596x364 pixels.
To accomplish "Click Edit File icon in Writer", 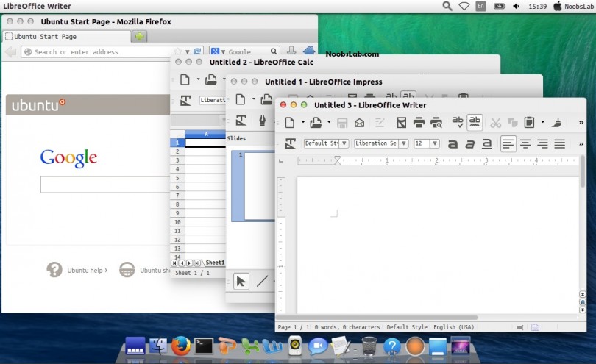I will click(380, 123).
